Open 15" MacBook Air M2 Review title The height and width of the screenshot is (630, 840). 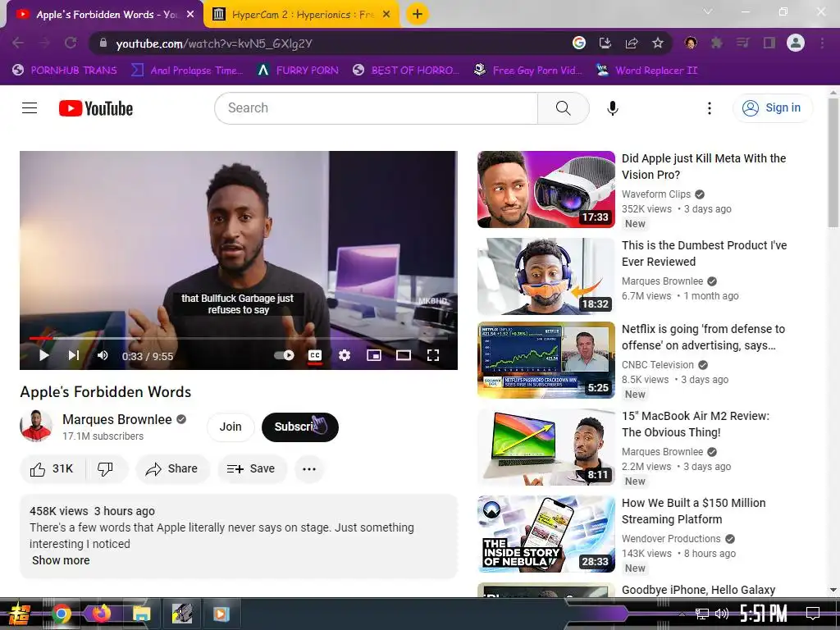pos(696,424)
